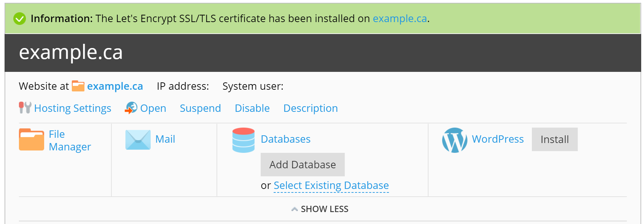The height and width of the screenshot is (224, 644).
Task: Click the System user label
Action: 253,86
